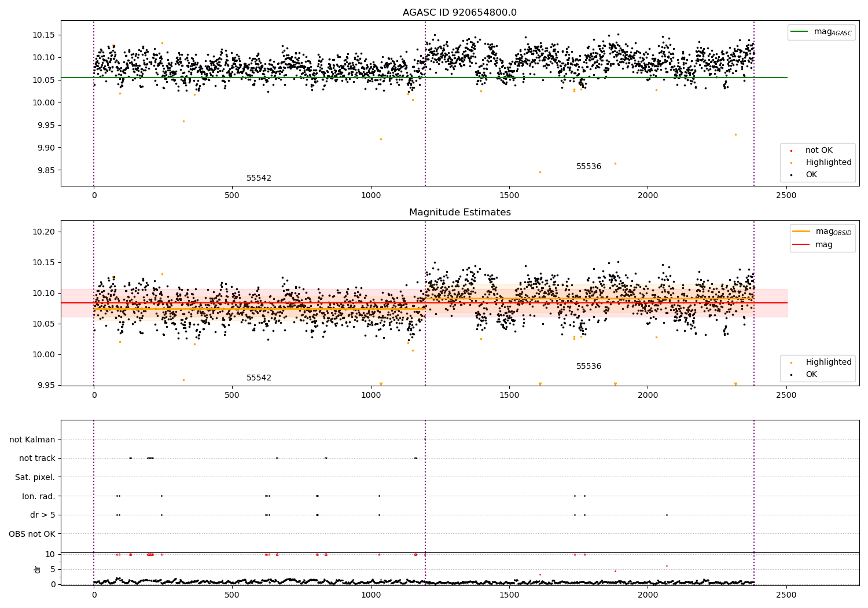868x608 pixels.
Task: Select the green mag AGASC legend entry
Action: (x=821, y=32)
